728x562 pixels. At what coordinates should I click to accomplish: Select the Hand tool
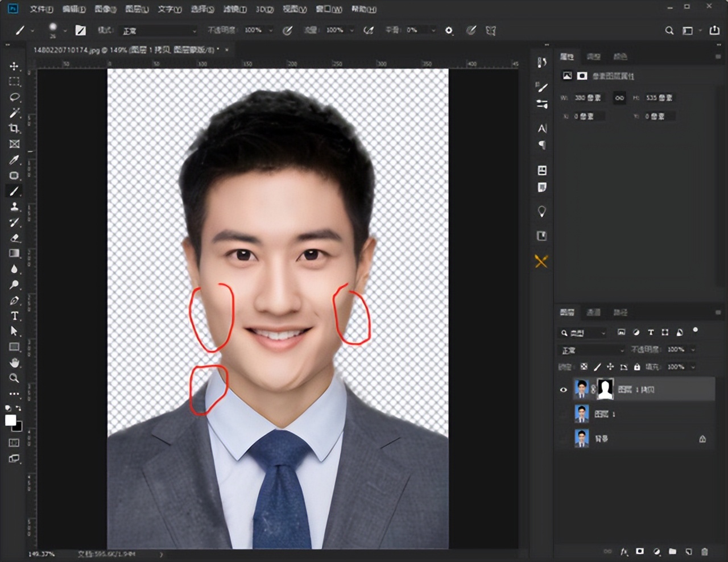[14, 362]
